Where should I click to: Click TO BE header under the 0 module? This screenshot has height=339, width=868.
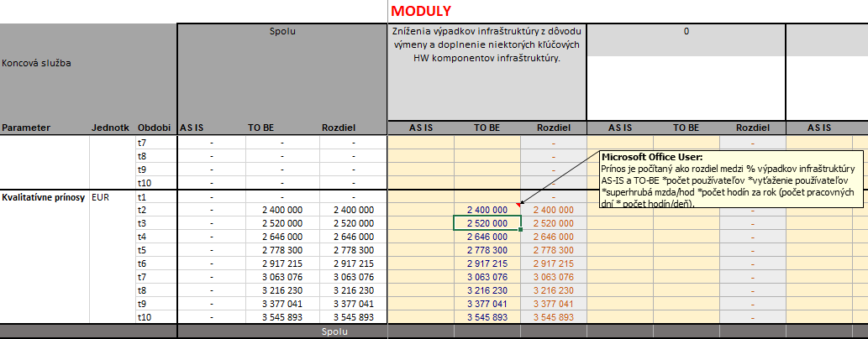(x=687, y=128)
